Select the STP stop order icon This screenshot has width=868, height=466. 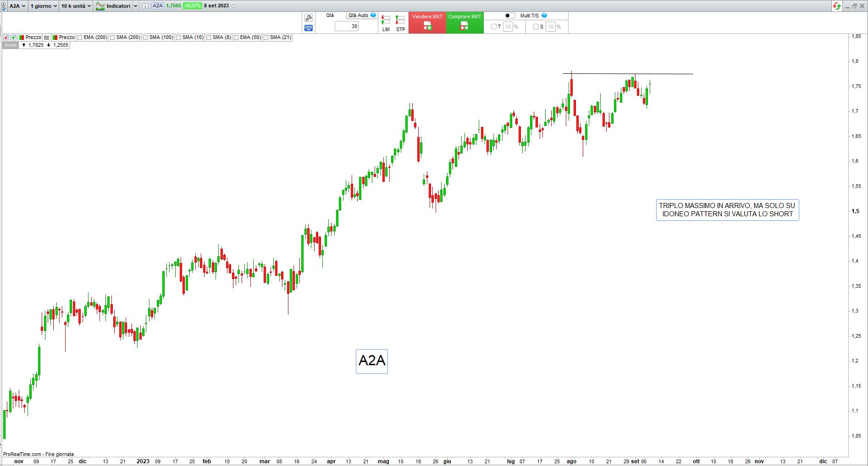[400, 23]
